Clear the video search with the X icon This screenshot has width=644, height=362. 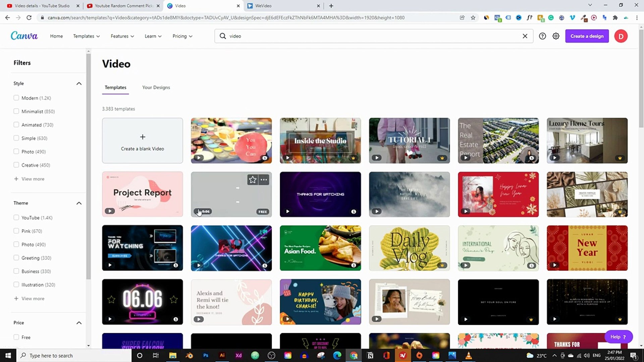click(x=525, y=36)
